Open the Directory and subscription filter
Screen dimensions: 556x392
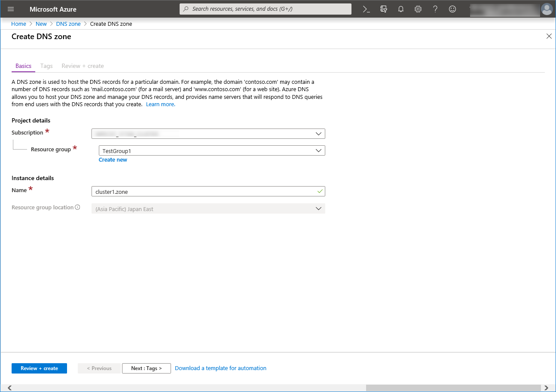[x=383, y=9]
